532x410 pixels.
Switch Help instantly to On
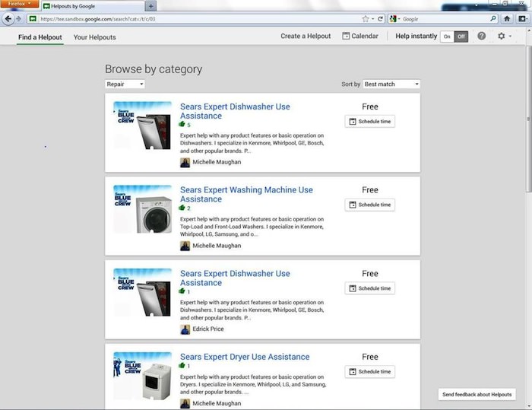click(x=447, y=37)
